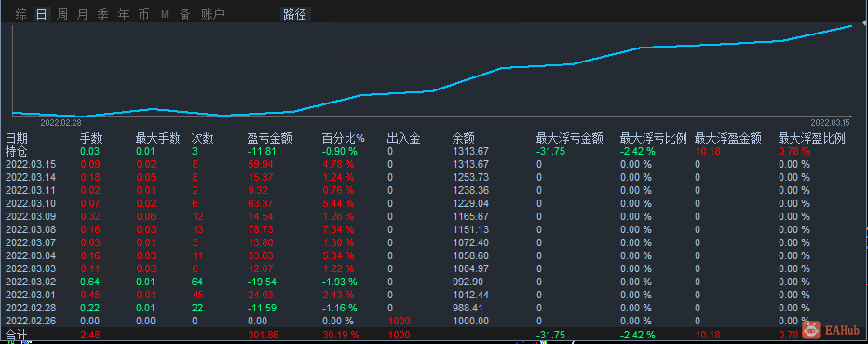The height and width of the screenshot is (344, 868).
Task: Switch to the 综 summary tab
Action: 21,14
